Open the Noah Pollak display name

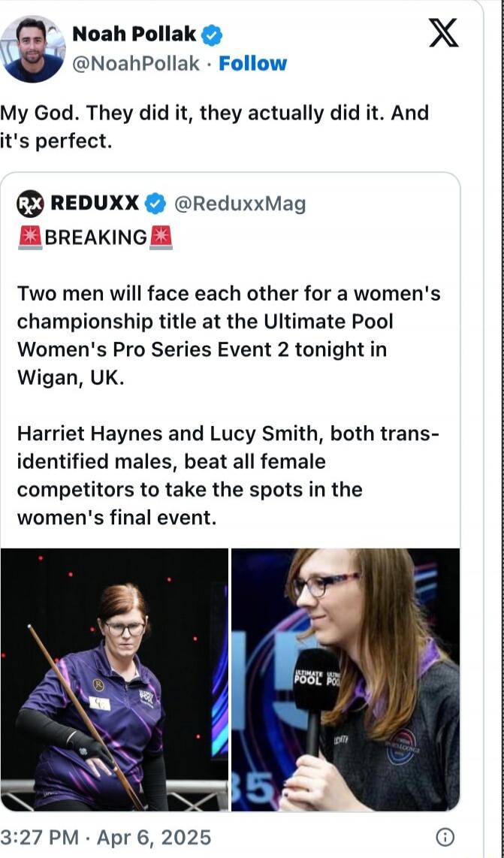coord(134,35)
